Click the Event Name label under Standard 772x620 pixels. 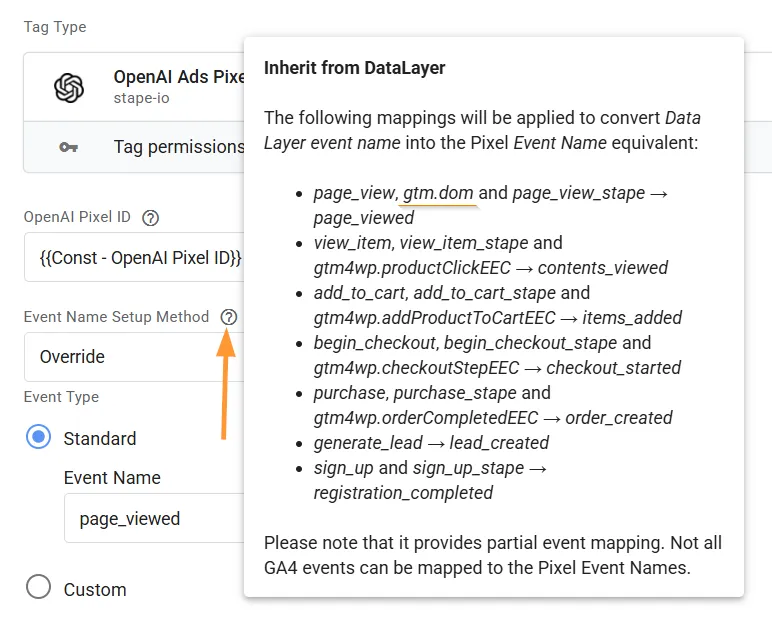coord(112,478)
